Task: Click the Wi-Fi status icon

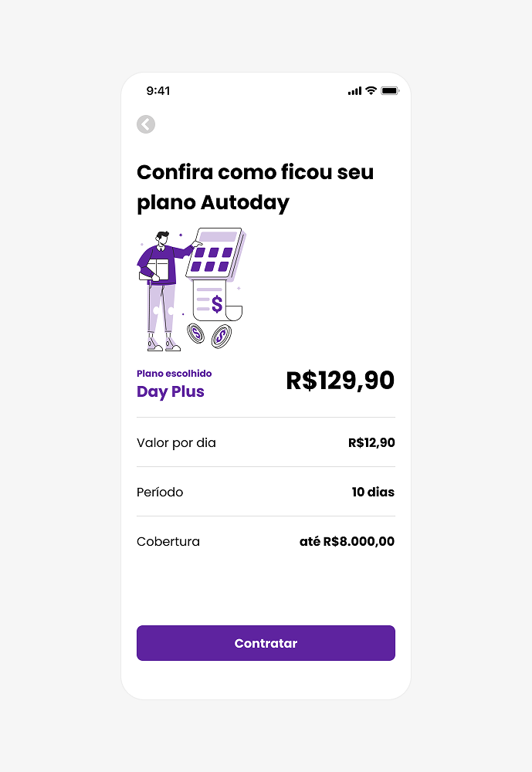Action: click(x=371, y=90)
